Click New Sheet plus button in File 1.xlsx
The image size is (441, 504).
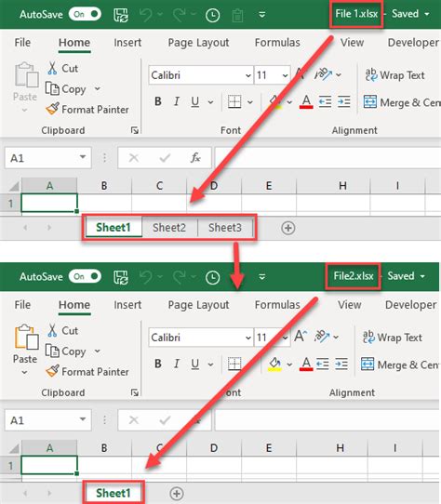click(x=287, y=228)
